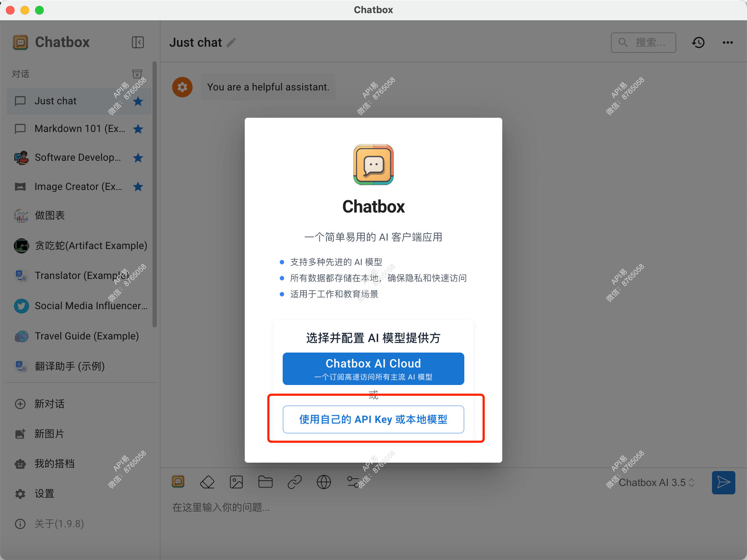Attach an image using the picture icon
Image resolution: width=747 pixels, height=560 pixels.
[x=236, y=482]
